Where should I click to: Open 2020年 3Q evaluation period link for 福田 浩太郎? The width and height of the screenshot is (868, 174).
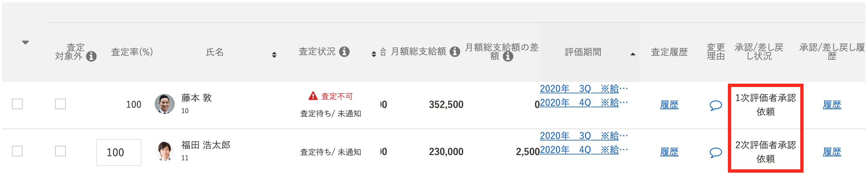click(x=584, y=136)
